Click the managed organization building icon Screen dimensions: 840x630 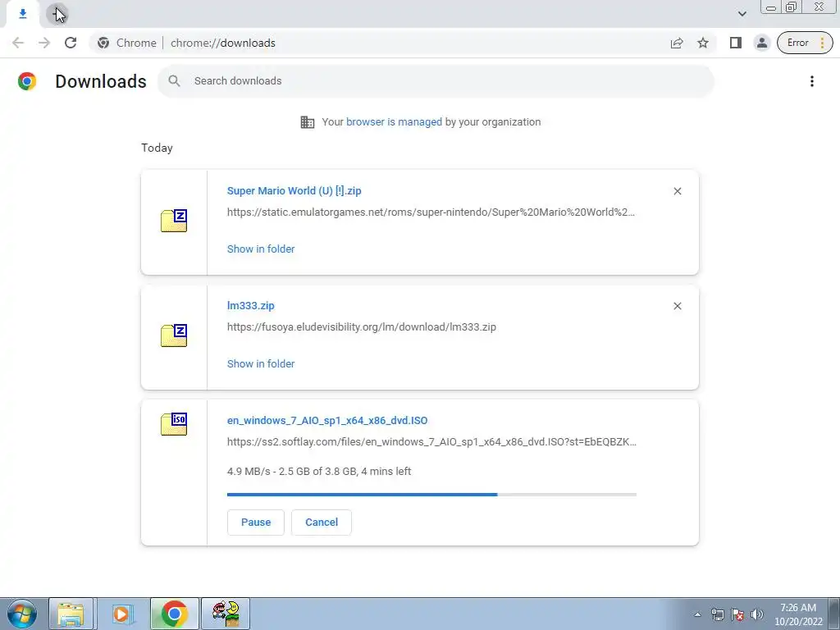(307, 122)
